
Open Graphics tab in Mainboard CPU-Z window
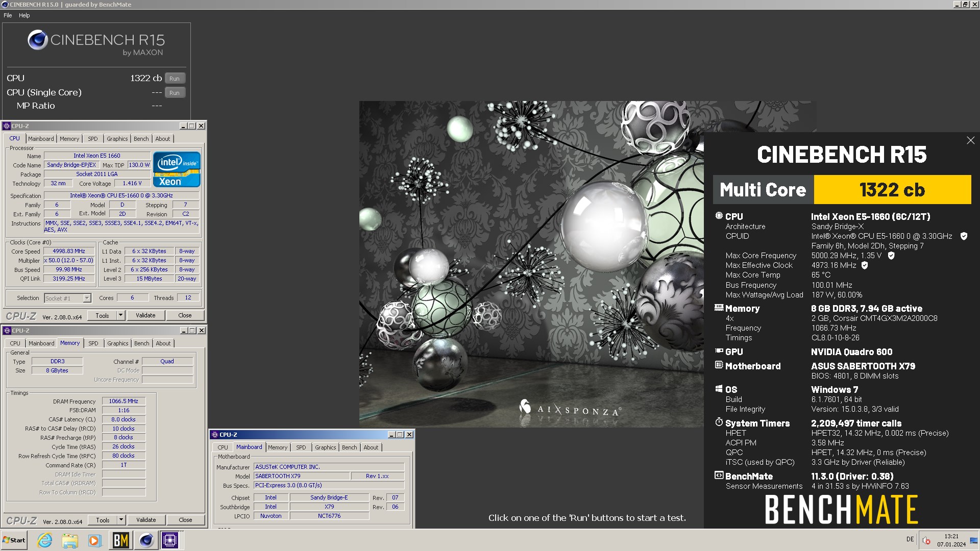[326, 447]
